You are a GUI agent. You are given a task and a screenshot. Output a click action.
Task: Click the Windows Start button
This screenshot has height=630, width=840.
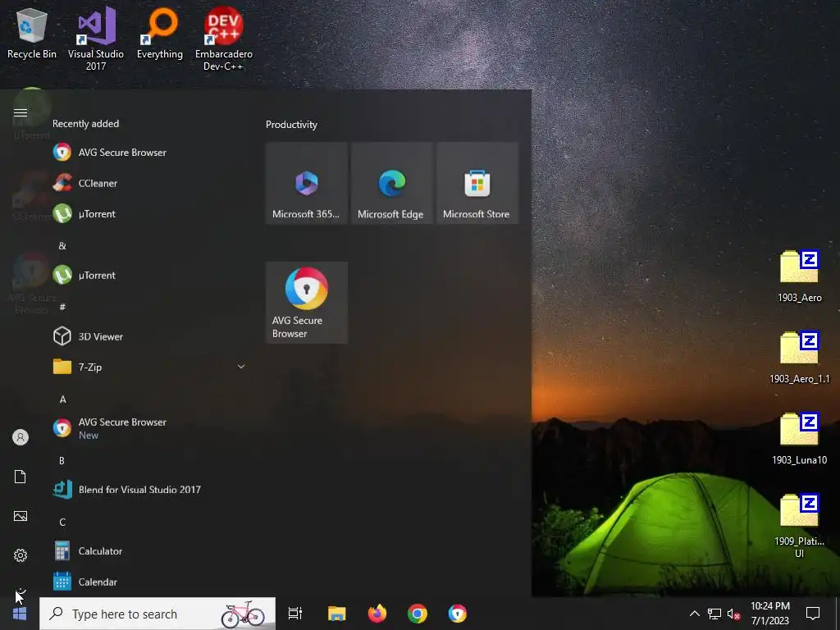20,614
